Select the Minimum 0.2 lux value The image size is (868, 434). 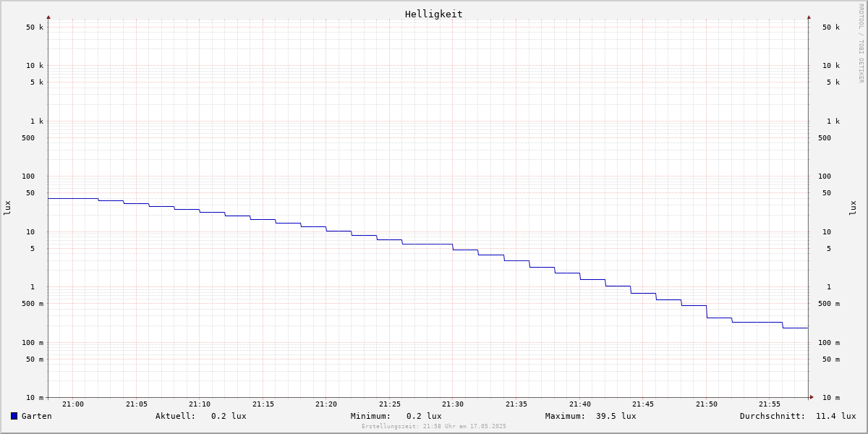coord(424,416)
